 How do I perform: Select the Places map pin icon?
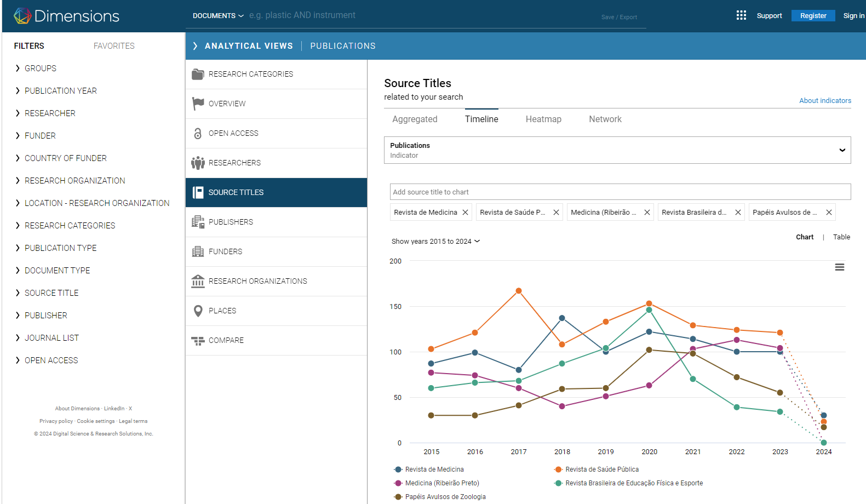(198, 311)
